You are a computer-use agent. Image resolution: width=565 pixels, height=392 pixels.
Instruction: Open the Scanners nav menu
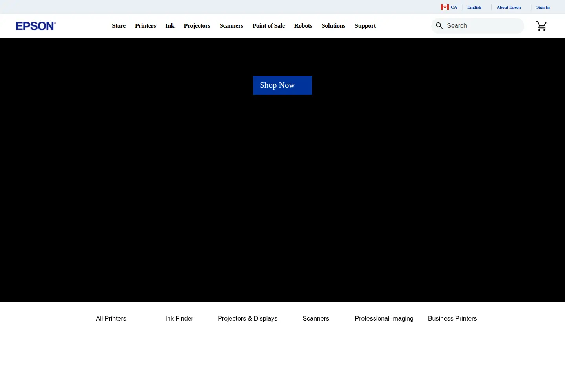pyautogui.click(x=231, y=26)
